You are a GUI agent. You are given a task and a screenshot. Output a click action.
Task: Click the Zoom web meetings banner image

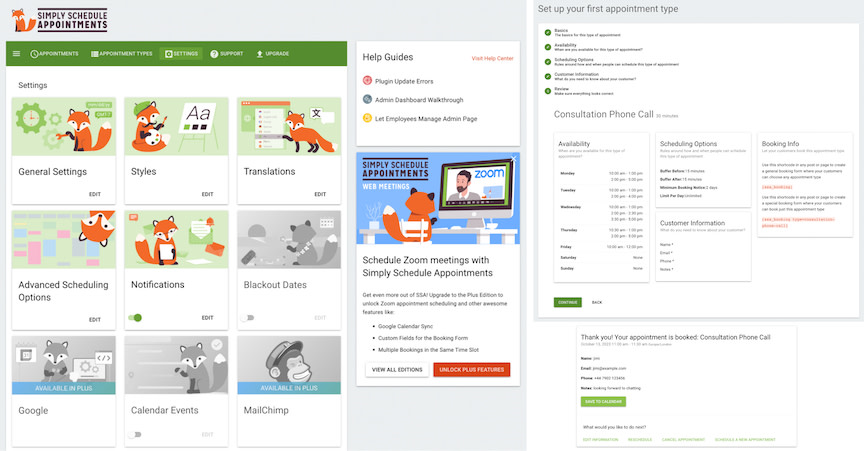pos(438,198)
